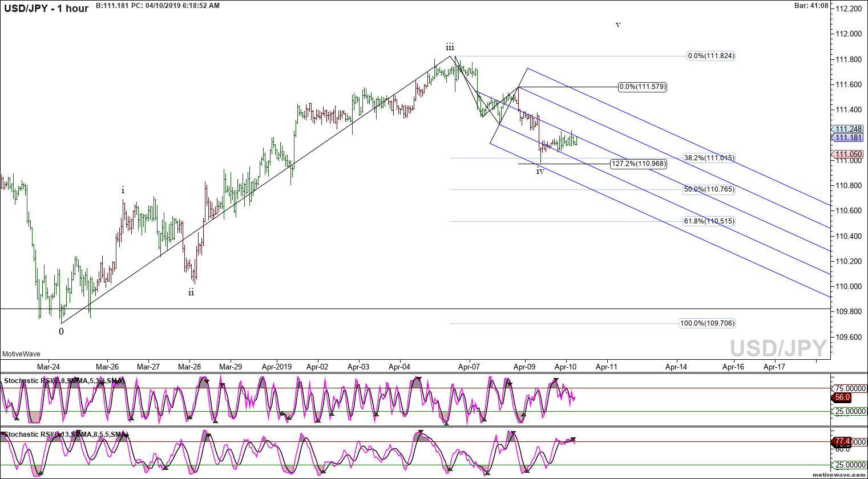868x479 pixels.
Task: Click 110.200 on the price axis
Action: 849,261
